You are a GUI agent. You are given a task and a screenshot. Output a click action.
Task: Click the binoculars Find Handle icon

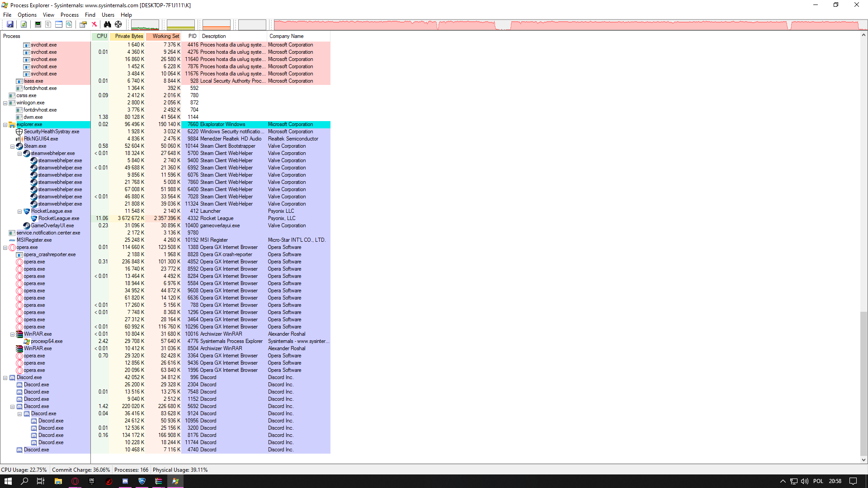coord(108,24)
